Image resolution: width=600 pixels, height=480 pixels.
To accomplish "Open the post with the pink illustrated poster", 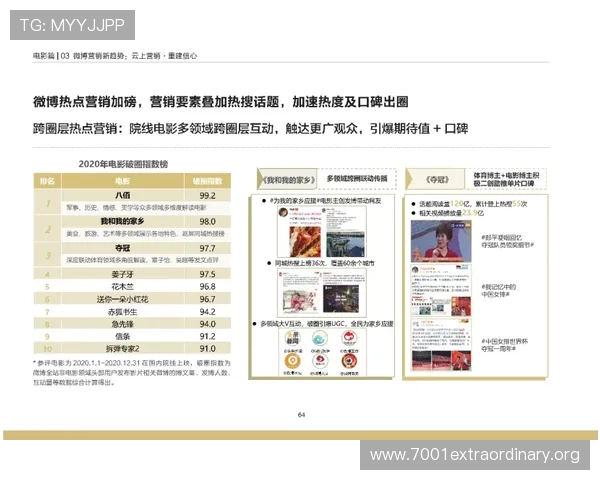I will (x=300, y=292).
